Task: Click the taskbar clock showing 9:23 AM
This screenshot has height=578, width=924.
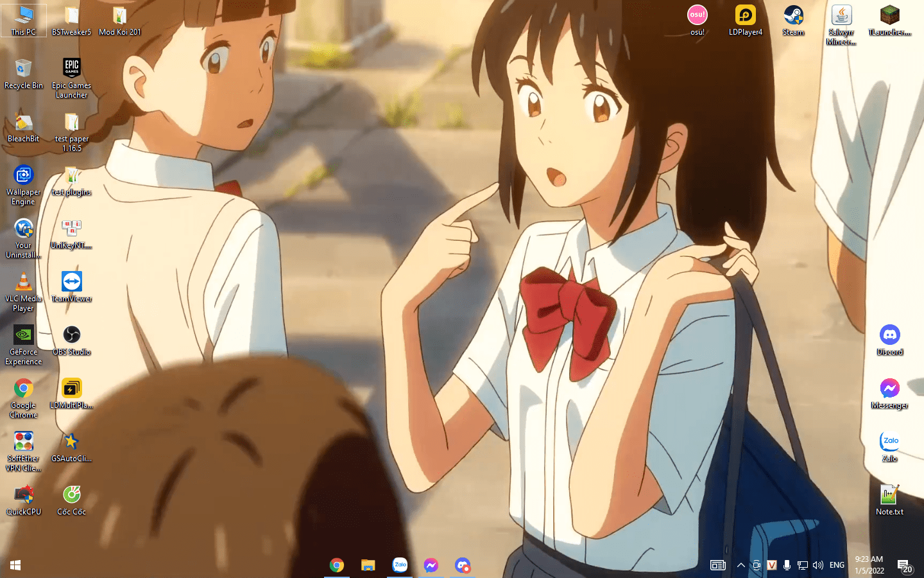Action: 869,565
